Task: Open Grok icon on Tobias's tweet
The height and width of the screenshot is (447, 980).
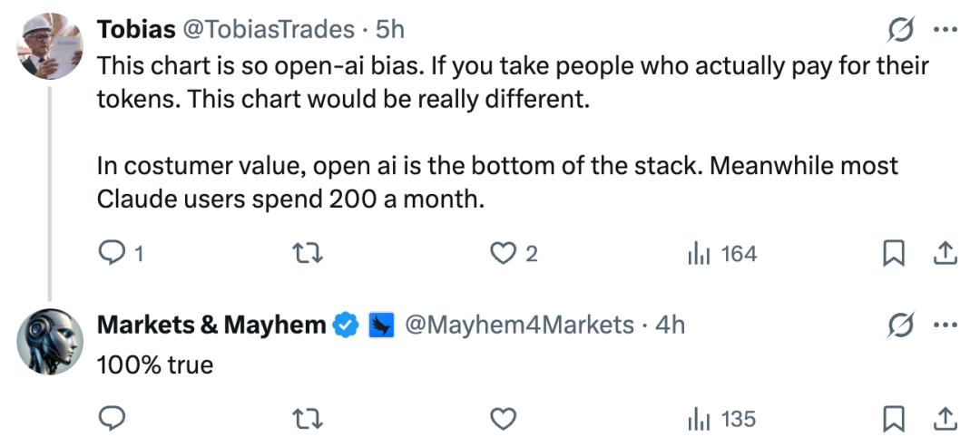Action: 900,30
